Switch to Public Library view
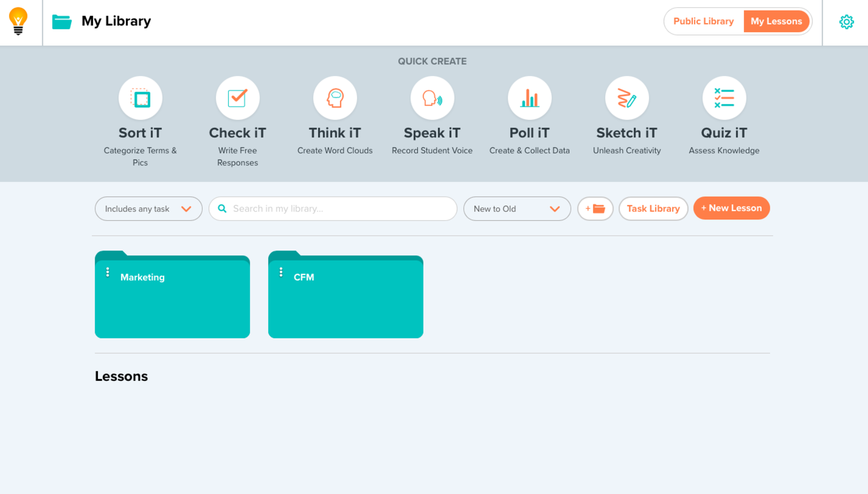The width and height of the screenshot is (868, 494). tap(703, 21)
